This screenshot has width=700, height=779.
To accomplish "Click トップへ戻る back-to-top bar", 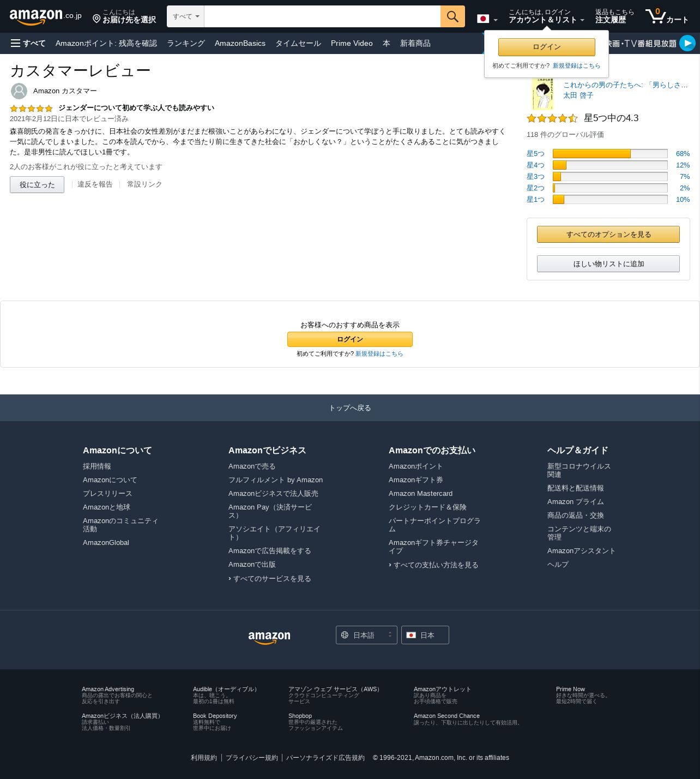I will click(350, 408).
